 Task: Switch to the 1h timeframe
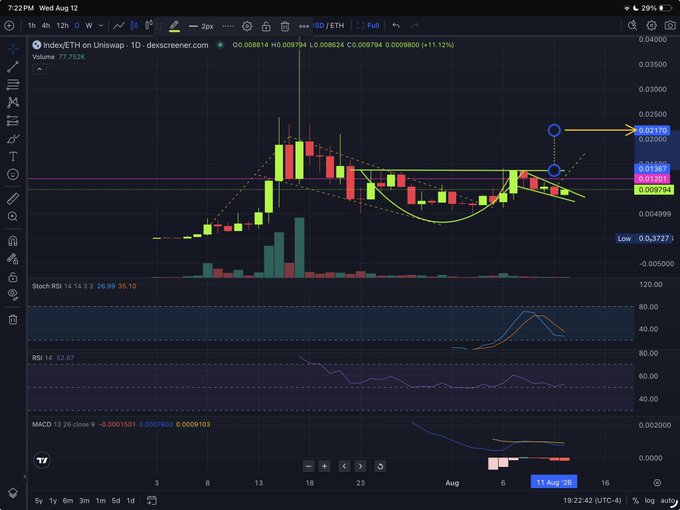pyautogui.click(x=32, y=26)
